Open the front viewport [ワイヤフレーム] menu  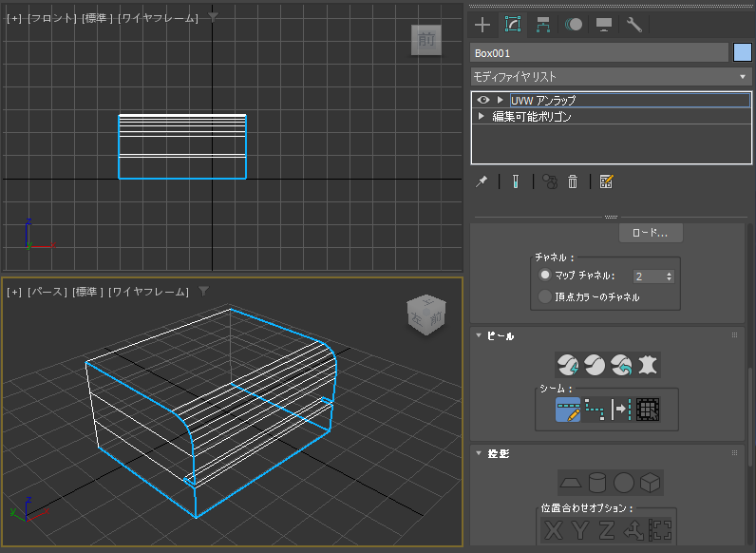[x=159, y=18]
